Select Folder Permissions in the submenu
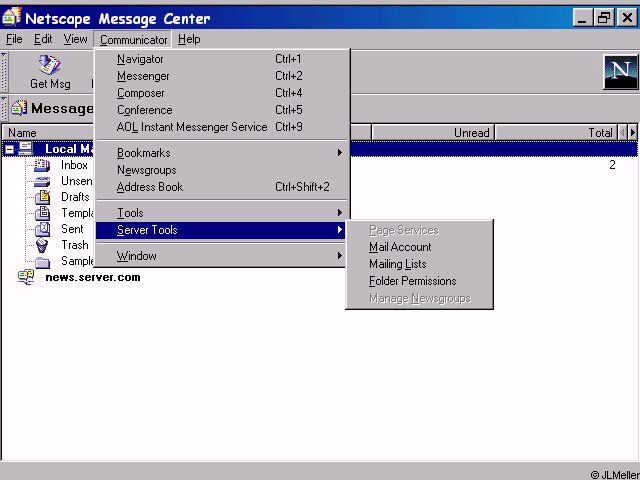This screenshot has height=480, width=640. [x=419, y=281]
